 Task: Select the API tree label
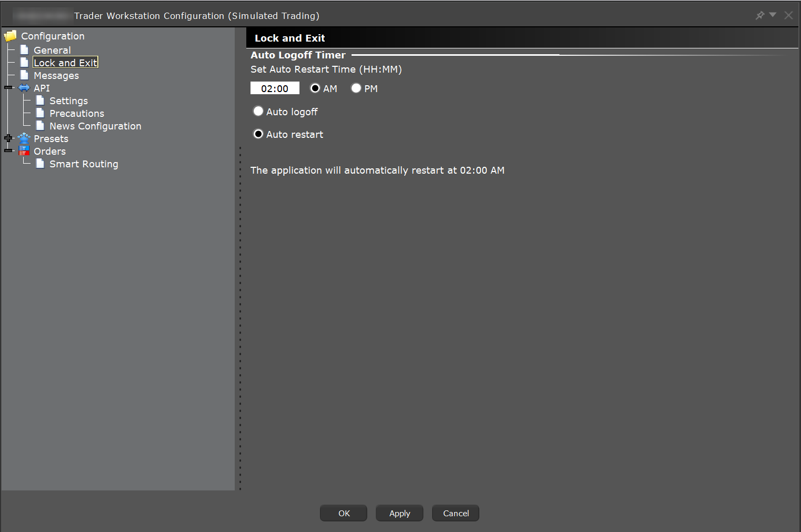(42, 88)
